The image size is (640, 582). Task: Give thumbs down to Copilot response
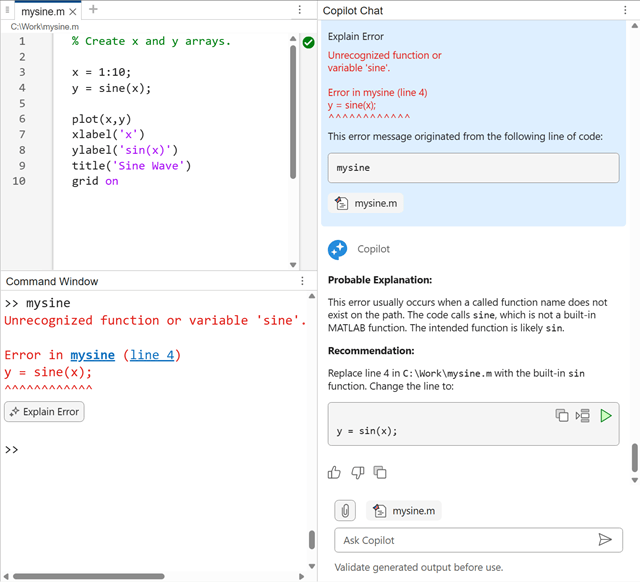tap(358, 472)
